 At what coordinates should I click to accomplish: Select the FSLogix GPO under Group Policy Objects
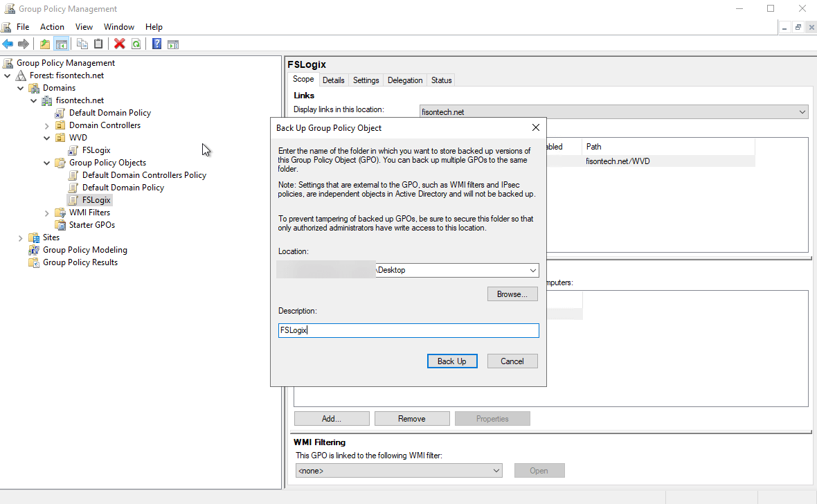point(96,200)
